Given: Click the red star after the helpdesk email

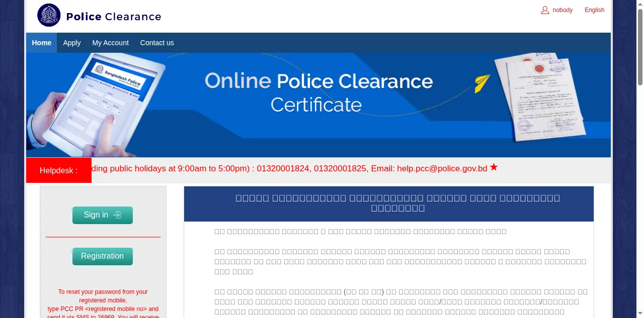Looking at the screenshot, I should coord(494,167).
